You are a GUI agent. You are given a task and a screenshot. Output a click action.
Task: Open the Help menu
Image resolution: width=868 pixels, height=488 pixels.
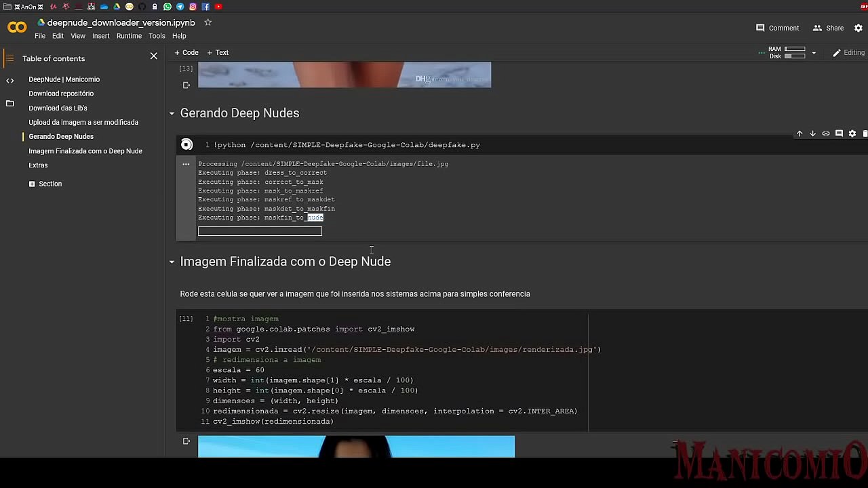(179, 36)
